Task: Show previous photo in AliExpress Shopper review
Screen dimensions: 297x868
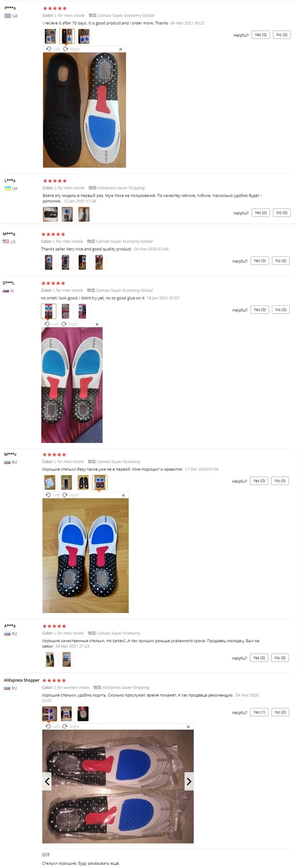Action: [47, 782]
